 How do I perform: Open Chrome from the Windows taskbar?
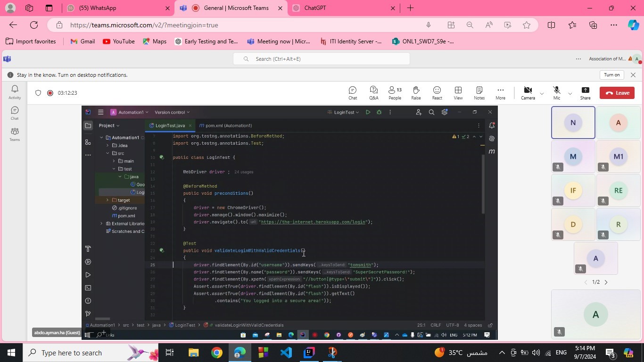[x=216, y=353]
